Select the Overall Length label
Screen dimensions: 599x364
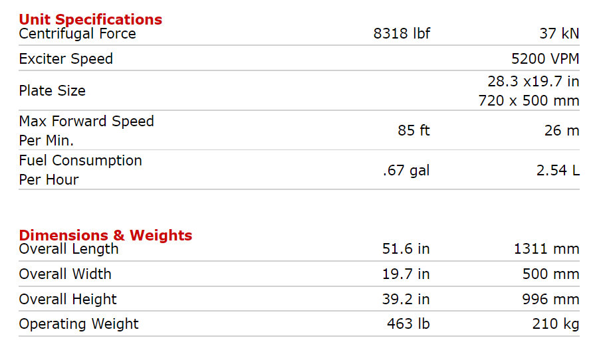(68, 249)
